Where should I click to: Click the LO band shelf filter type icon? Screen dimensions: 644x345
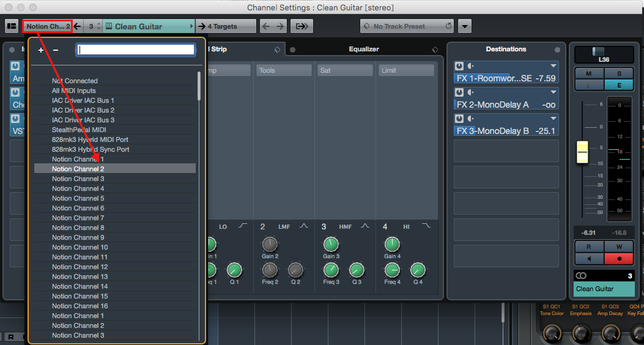click(x=243, y=226)
